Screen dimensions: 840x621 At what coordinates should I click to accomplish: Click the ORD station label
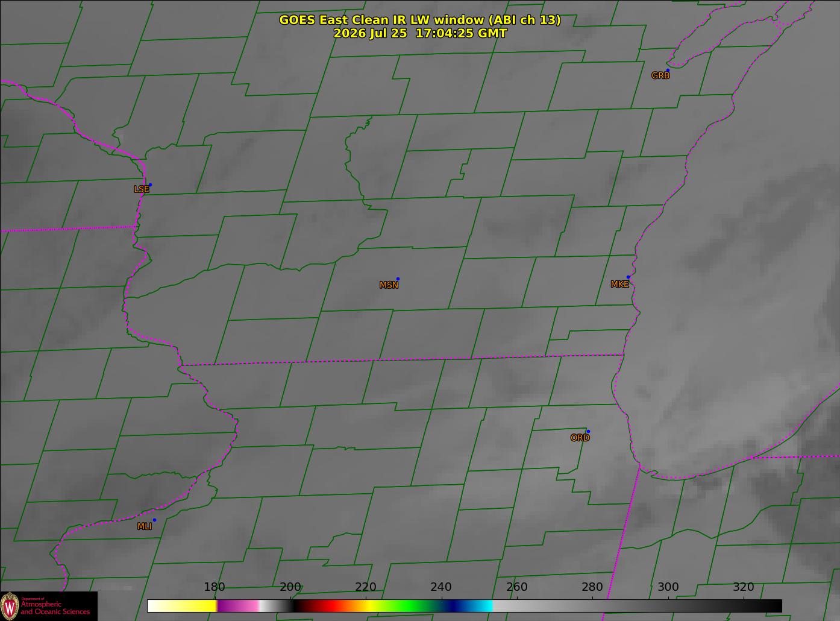(580, 438)
